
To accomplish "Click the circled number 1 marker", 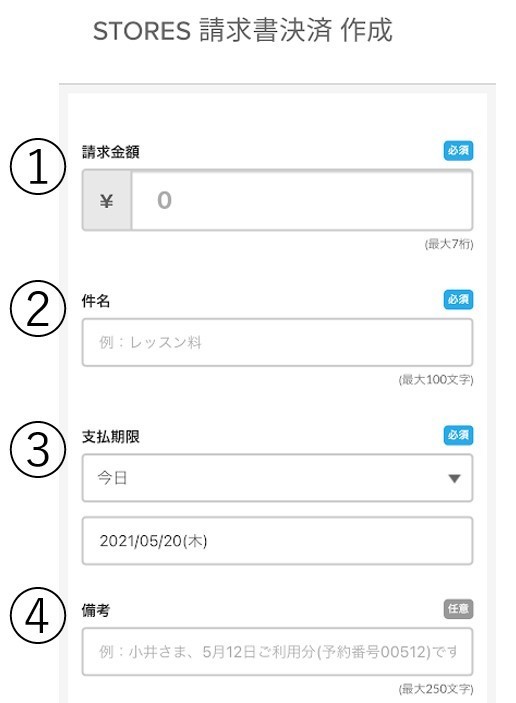I will (38, 167).
